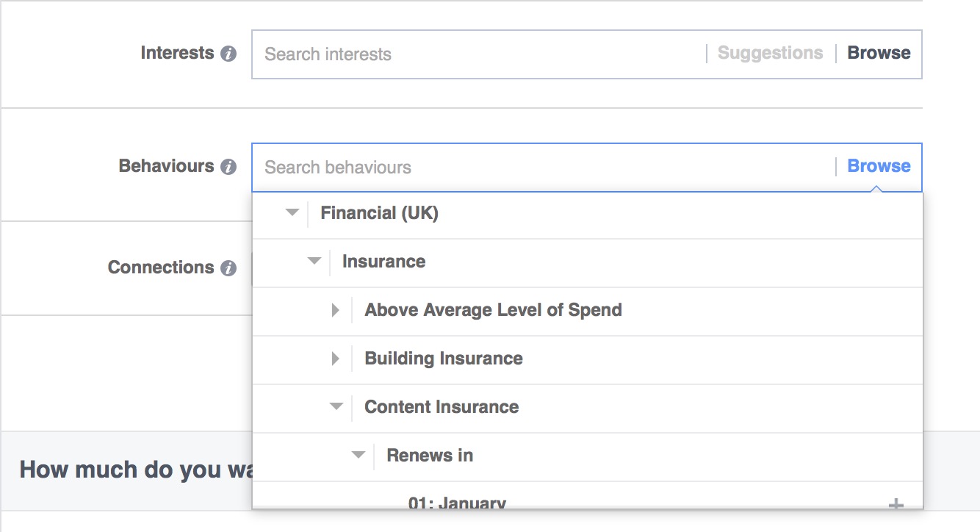The height and width of the screenshot is (532, 980).
Task: Select the Insurance entry
Action: pyautogui.click(x=383, y=261)
